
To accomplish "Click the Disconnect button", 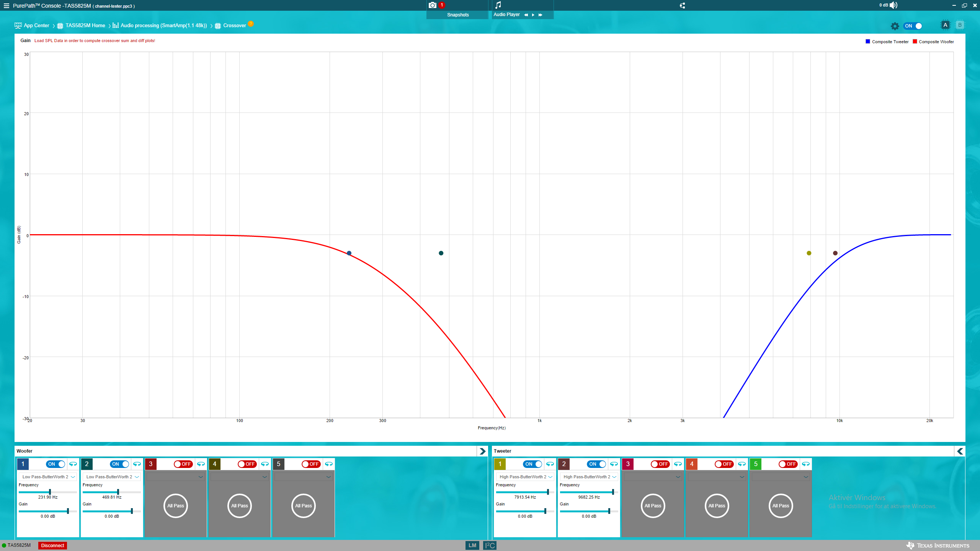I will (x=52, y=546).
